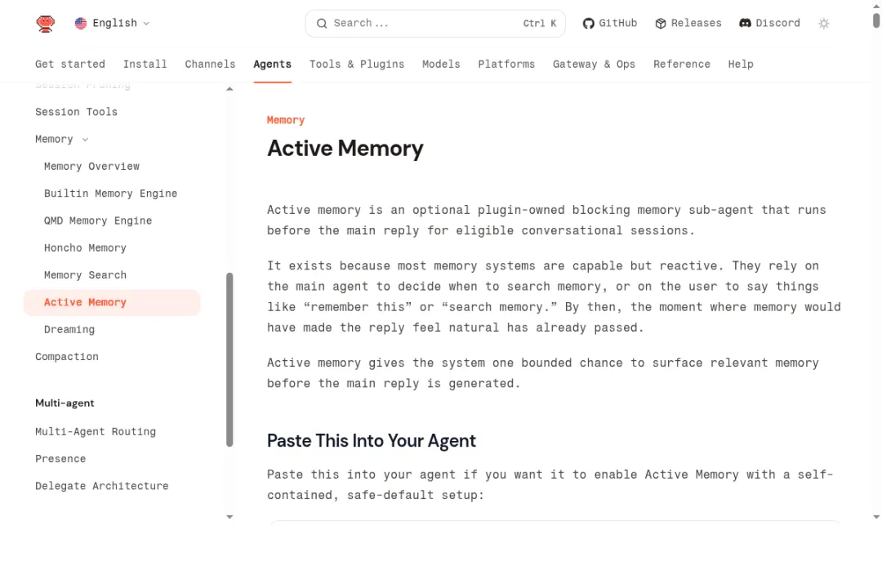Image resolution: width=882 pixels, height=588 pixels.
Task: Open Dreaming page in sidebar
Action: pos(69,330)
